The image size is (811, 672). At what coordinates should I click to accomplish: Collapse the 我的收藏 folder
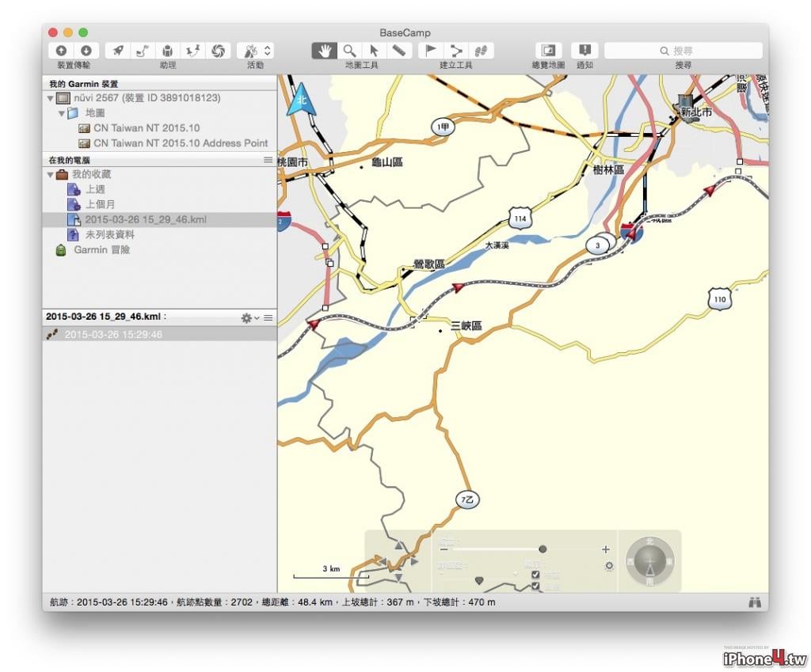pos(50,175)
